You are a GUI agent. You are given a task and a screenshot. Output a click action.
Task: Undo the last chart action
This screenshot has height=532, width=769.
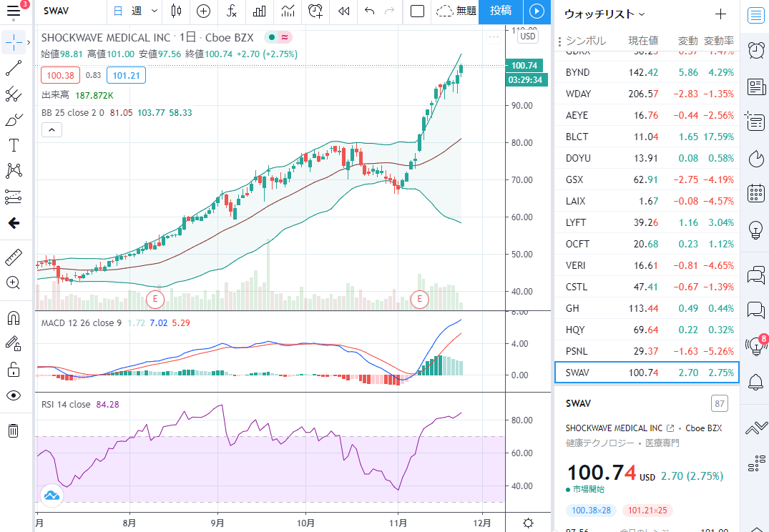point(370,11)
